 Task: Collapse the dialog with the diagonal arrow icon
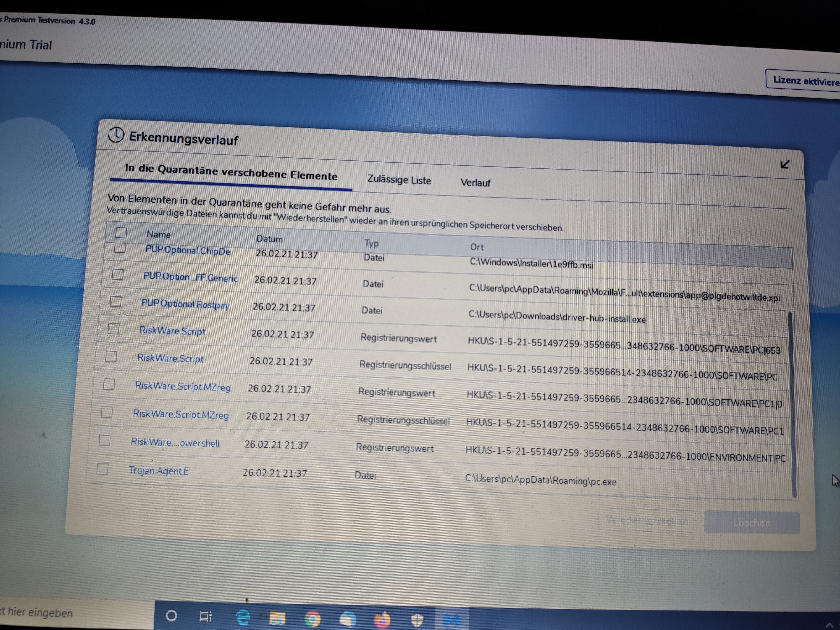click(x=785, y=164)
